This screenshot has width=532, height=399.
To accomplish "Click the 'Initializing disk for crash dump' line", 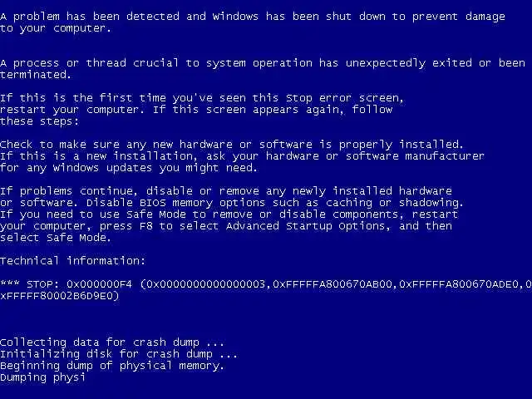I will 119,354.
